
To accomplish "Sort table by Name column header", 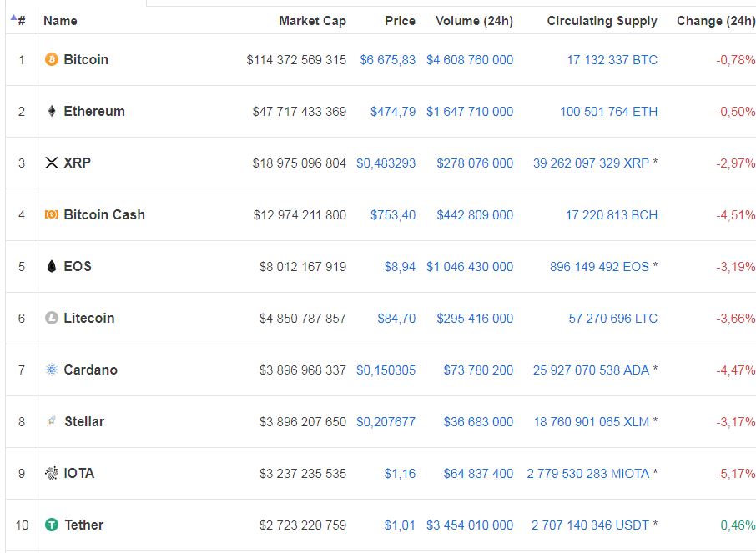I will pos(60,21).
